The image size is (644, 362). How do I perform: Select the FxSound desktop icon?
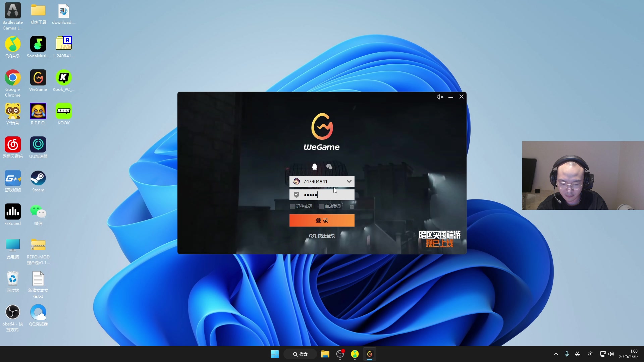pos(13,215)
